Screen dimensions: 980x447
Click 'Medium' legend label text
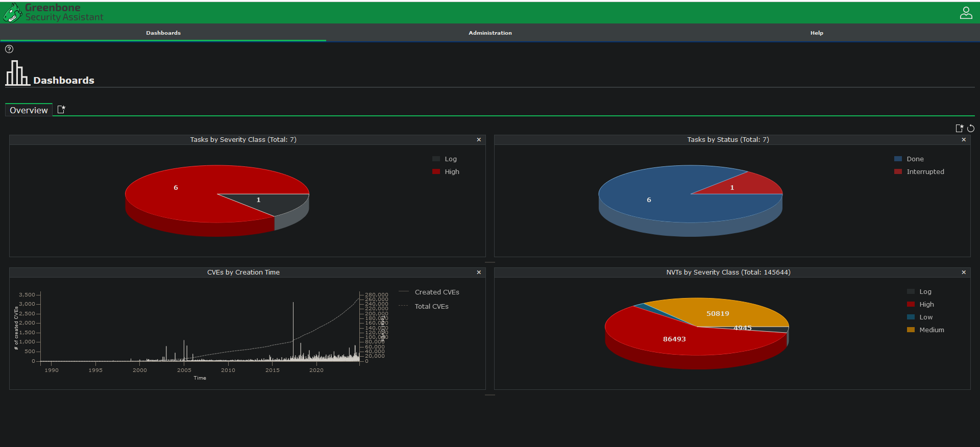coord(932,330)
